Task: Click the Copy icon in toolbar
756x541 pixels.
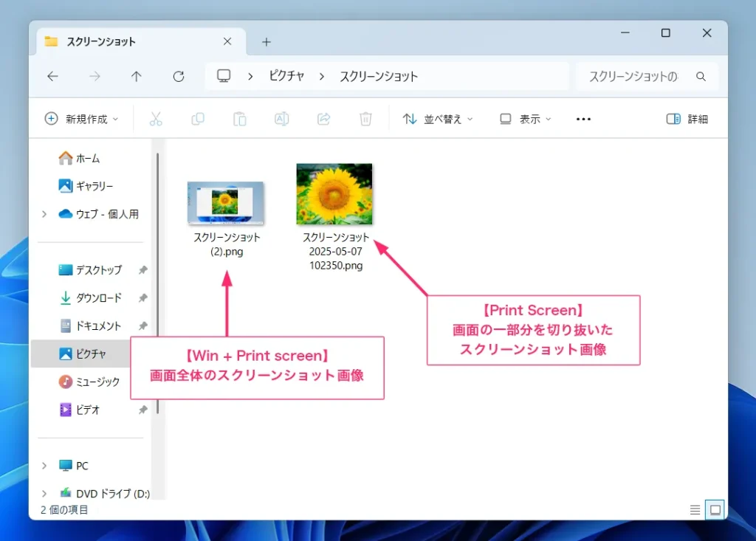Action: [x=198, y=119]
